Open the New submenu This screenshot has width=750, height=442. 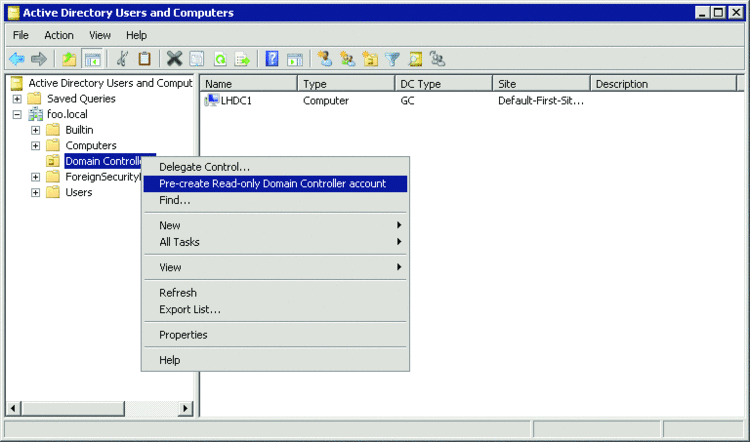pos(275,225)
